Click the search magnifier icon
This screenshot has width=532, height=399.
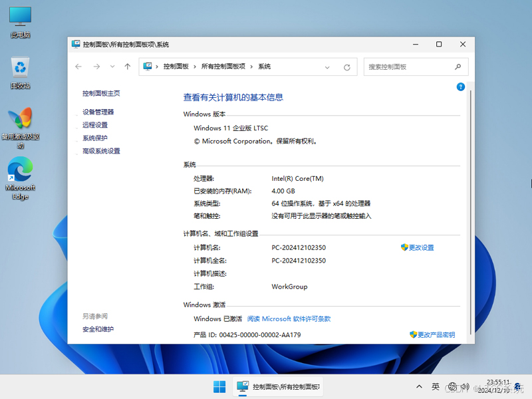[x=458, y=67]
